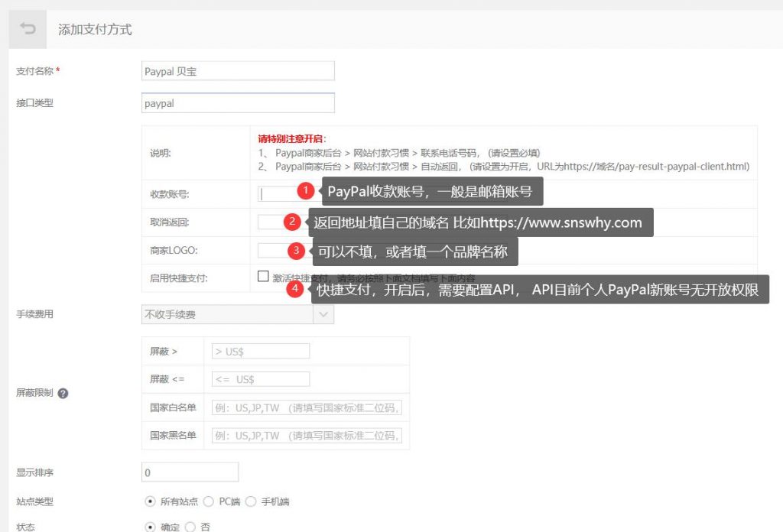Image resolution: width=783 pixels, height=532 pixels.
Task: Click the 自动返回 URL instruction line
Action: 503,166
